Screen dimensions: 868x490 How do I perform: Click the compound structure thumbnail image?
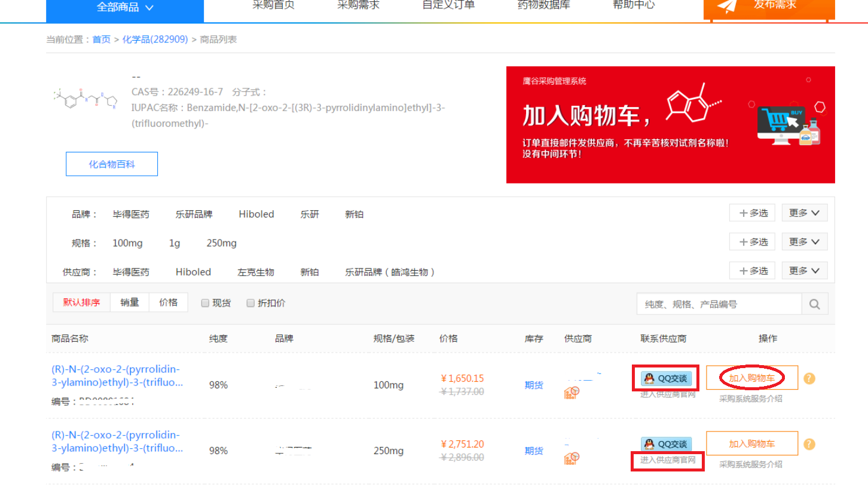85,99
